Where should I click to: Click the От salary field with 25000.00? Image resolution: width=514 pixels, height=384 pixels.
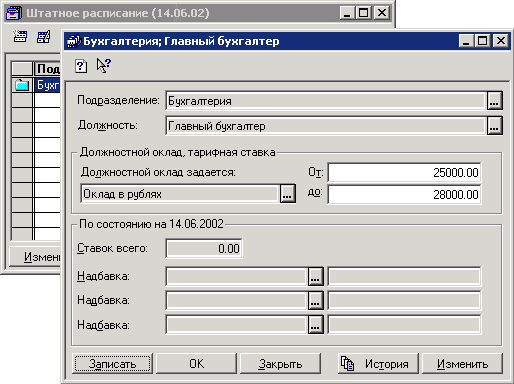(x=404, y=173)
